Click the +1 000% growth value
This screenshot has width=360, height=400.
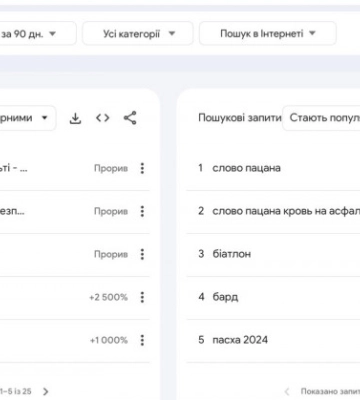tap(109, 340)
